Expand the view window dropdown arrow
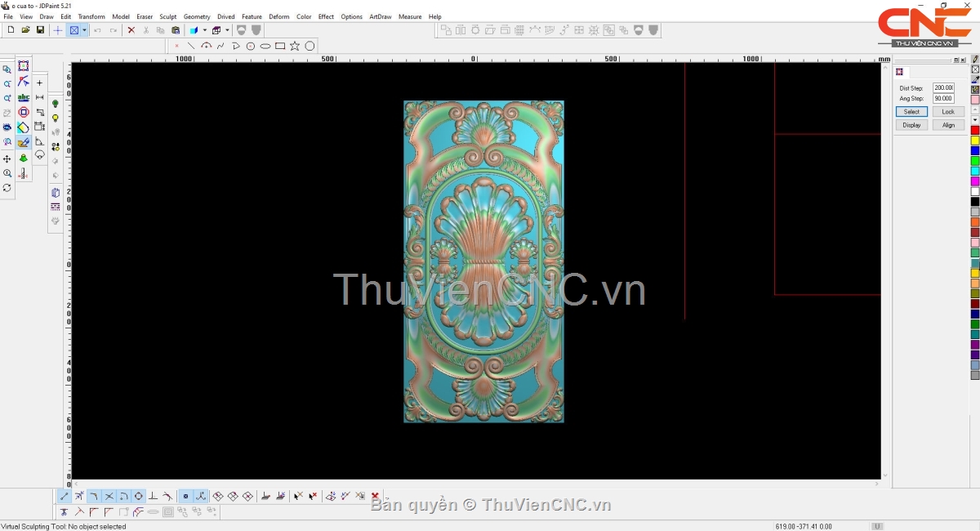The image size is (980, 531). pyautogui.click(x=84, y=30)
